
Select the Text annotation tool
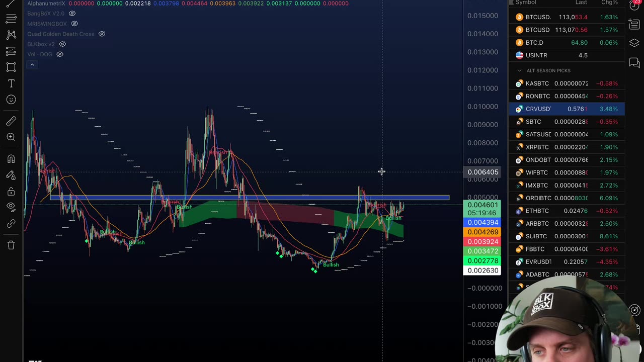coord(11,83)
